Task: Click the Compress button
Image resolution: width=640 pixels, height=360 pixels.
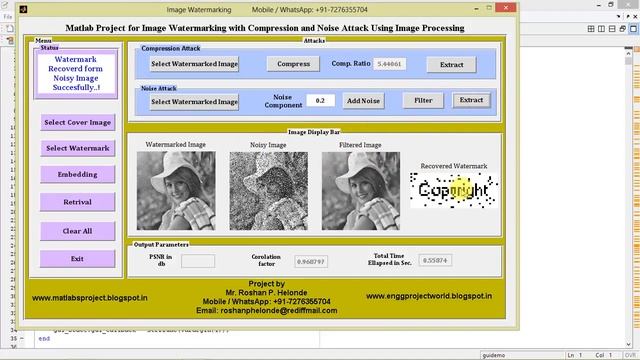Action: click(x=293, y=64)
